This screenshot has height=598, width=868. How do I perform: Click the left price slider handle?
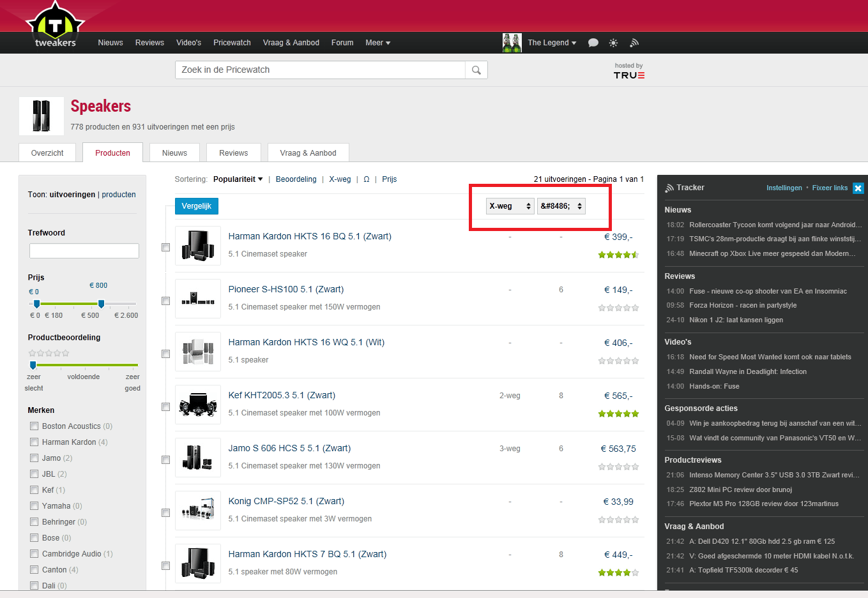pyautogui.click(x=36, y=304)
